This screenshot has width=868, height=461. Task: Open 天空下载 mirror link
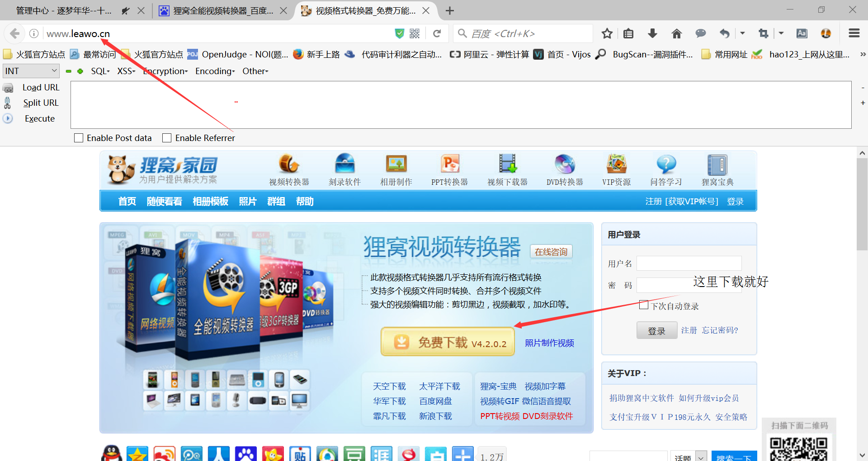click(389, 386)
